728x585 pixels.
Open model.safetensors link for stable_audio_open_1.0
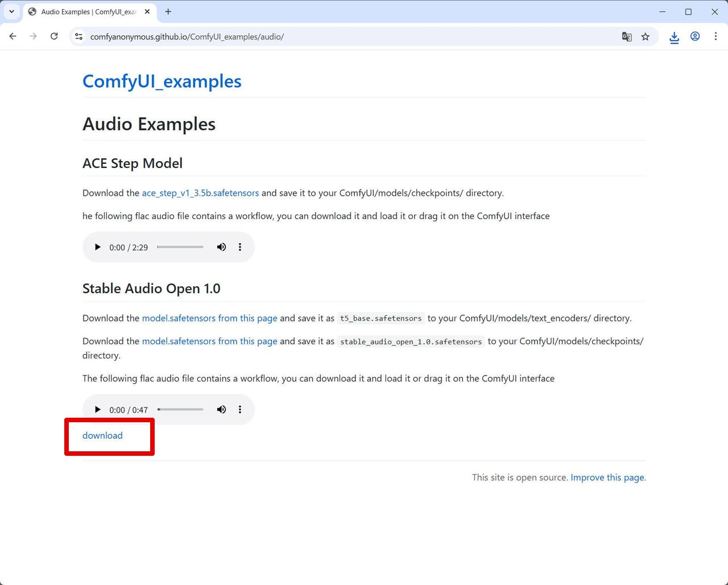pos(209,341)
